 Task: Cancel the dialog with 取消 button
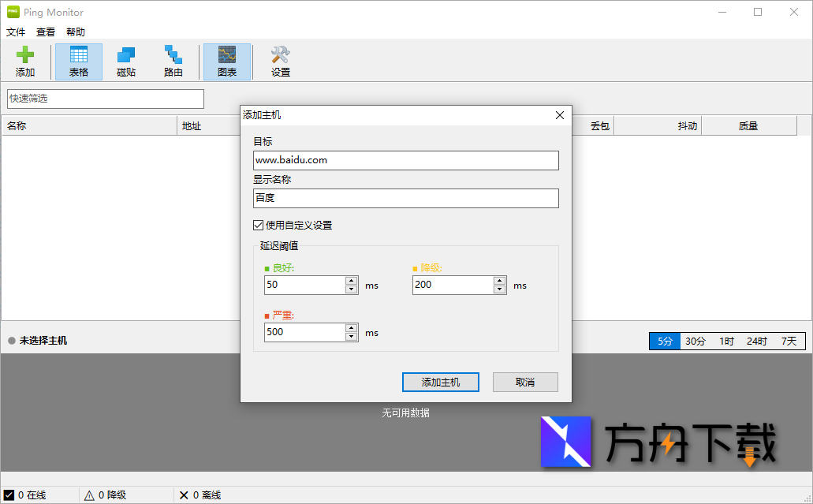(525, 382)
